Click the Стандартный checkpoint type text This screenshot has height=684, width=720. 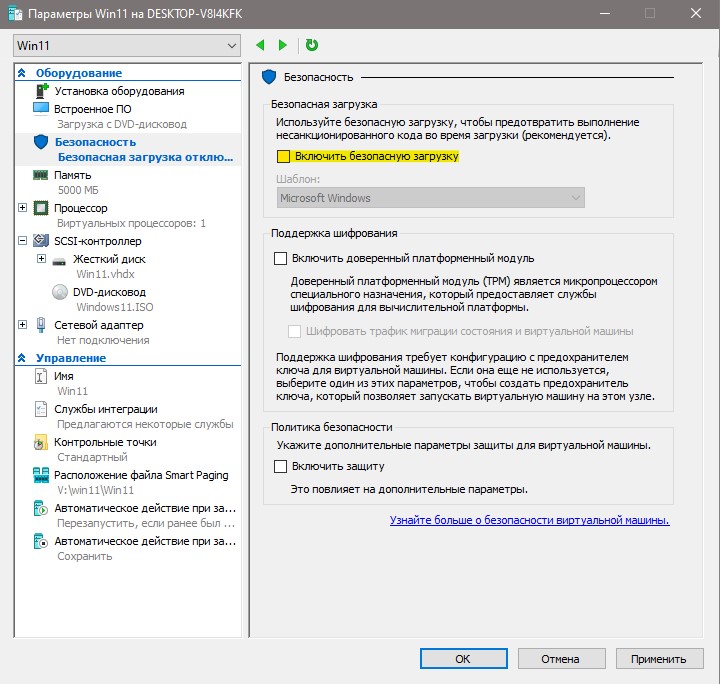point(92,457)
